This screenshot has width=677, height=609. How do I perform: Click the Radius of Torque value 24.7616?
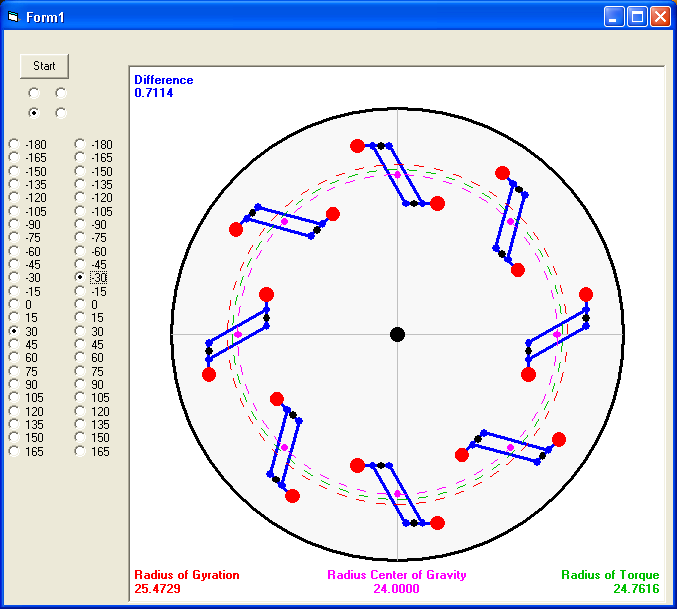pos(636,588)
